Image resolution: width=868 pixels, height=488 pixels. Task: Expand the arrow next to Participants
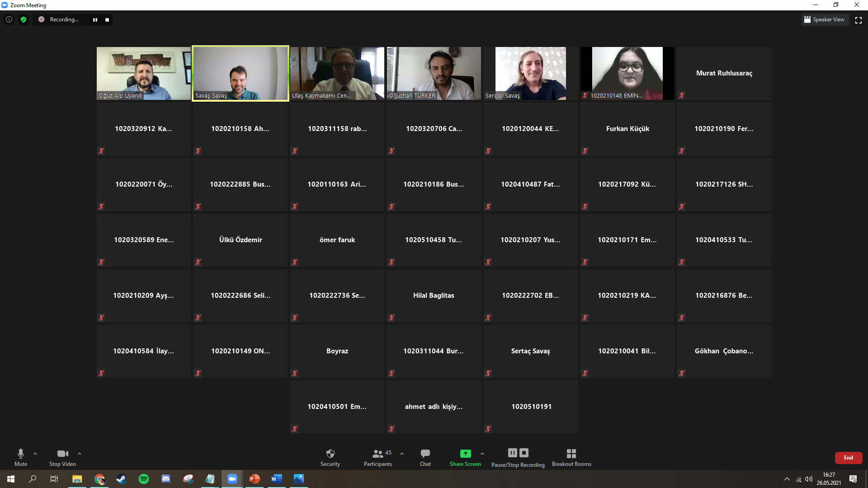402,454
